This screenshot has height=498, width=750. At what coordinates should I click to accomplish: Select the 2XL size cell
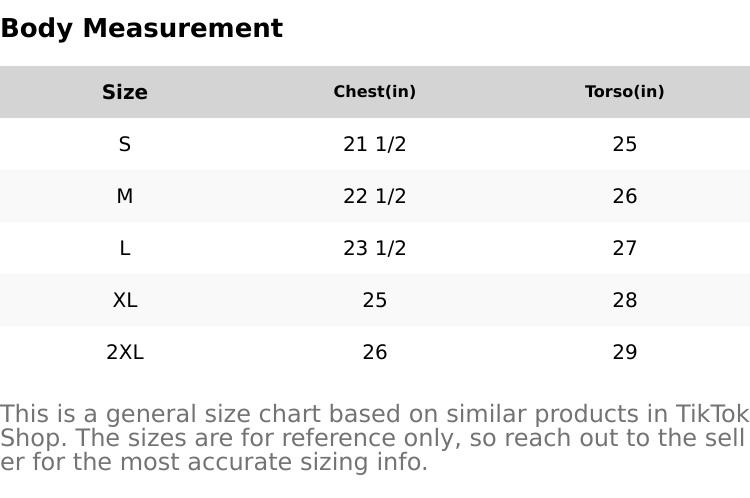[x=125, y=352]
